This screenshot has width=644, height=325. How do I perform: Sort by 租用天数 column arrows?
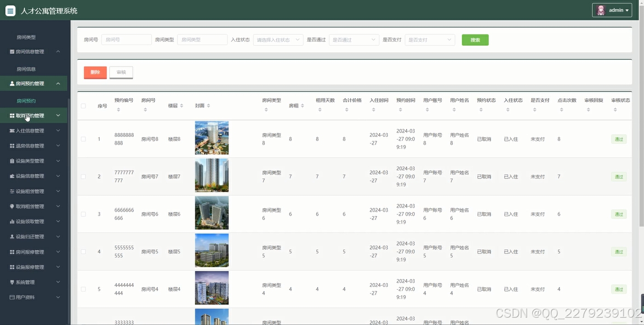(x=320, y=110)
